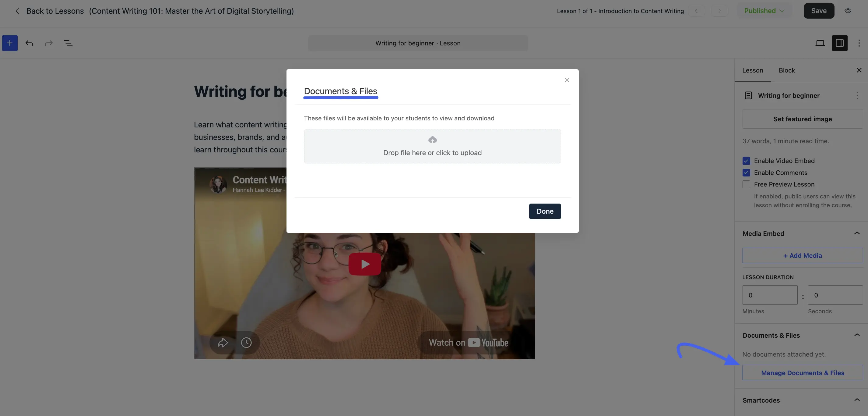
Task: Toggle the settings sidebar panel icon
Action: tap(840, 43)
